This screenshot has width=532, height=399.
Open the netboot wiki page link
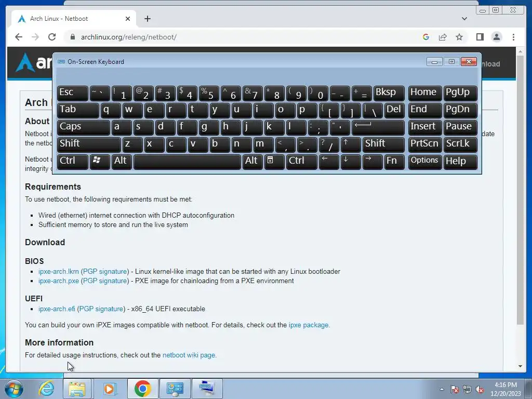click(x=189, y=355)
